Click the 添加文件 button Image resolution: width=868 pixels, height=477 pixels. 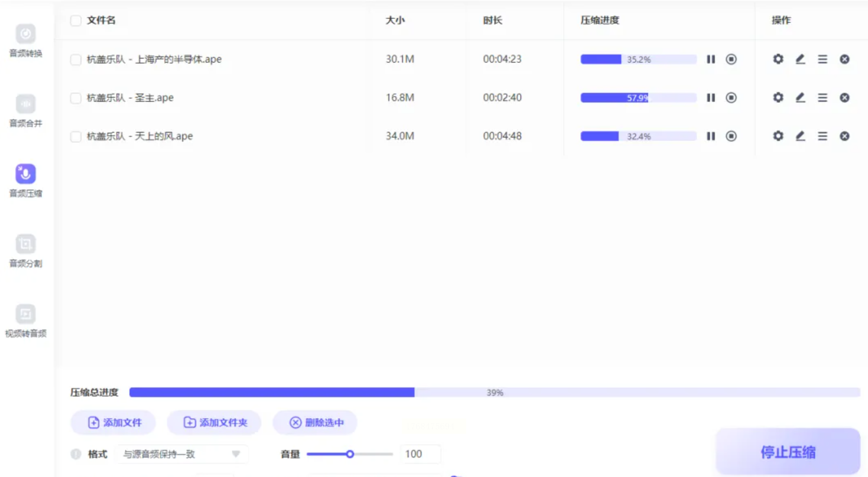[114, 422]
